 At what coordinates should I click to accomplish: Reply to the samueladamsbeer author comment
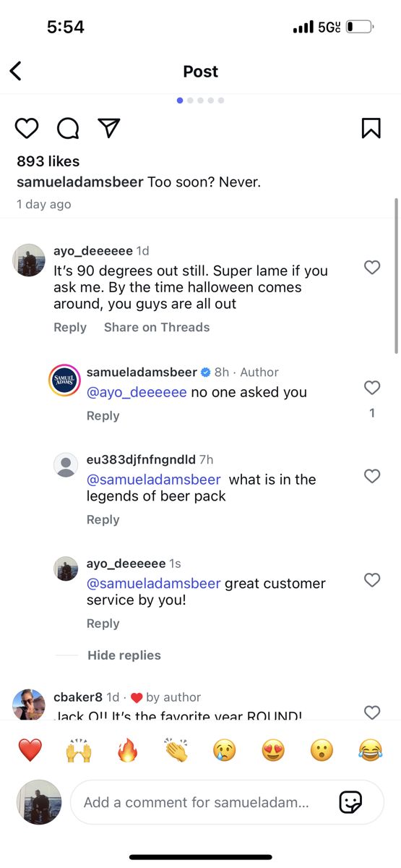pos(103,416)
